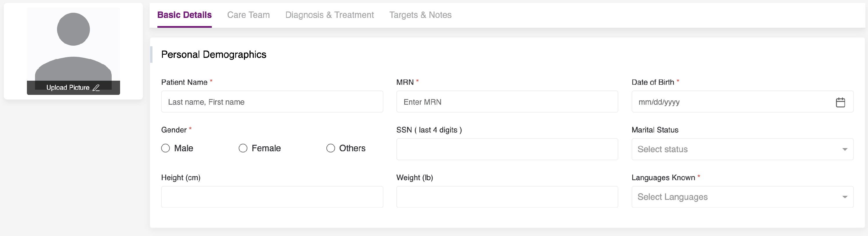Image resolution: width=868 pixels, height=236 pixels.
Task: Select the Female gender radio button
Action: point(243,148)
